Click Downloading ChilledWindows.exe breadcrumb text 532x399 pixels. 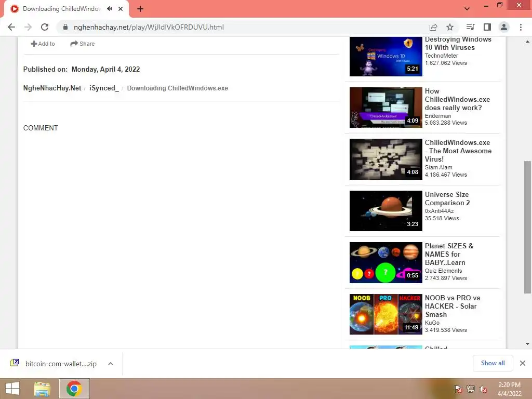tap(178, 88)
